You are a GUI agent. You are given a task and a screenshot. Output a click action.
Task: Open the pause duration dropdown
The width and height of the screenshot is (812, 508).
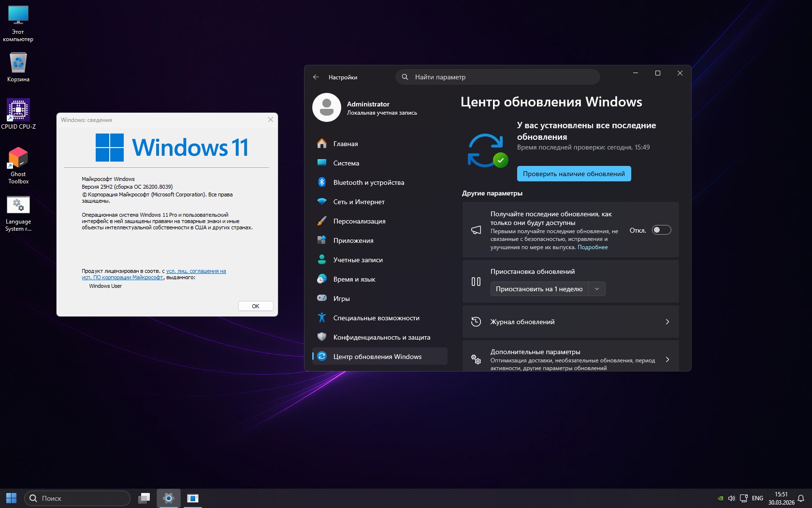click(597, 289)
